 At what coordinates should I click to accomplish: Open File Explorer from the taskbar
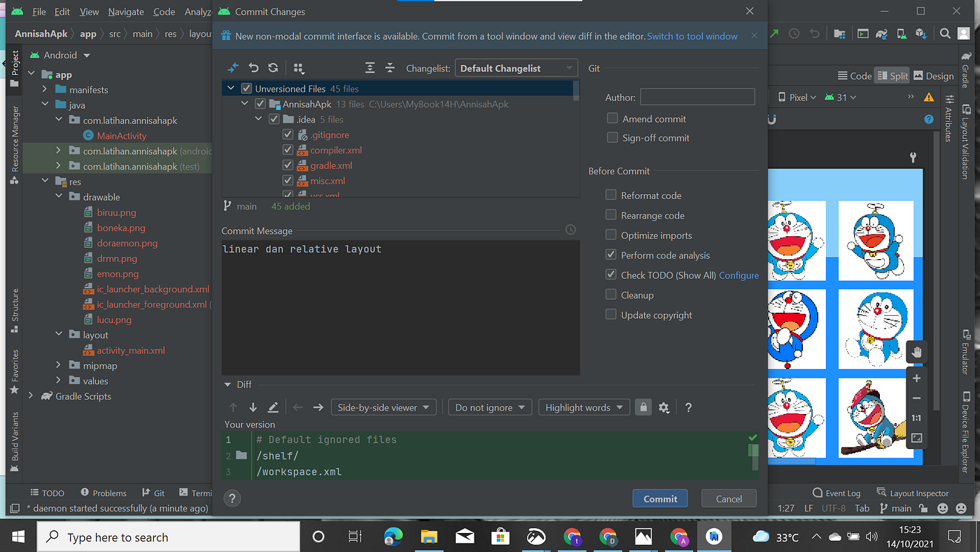click(429, 537)
